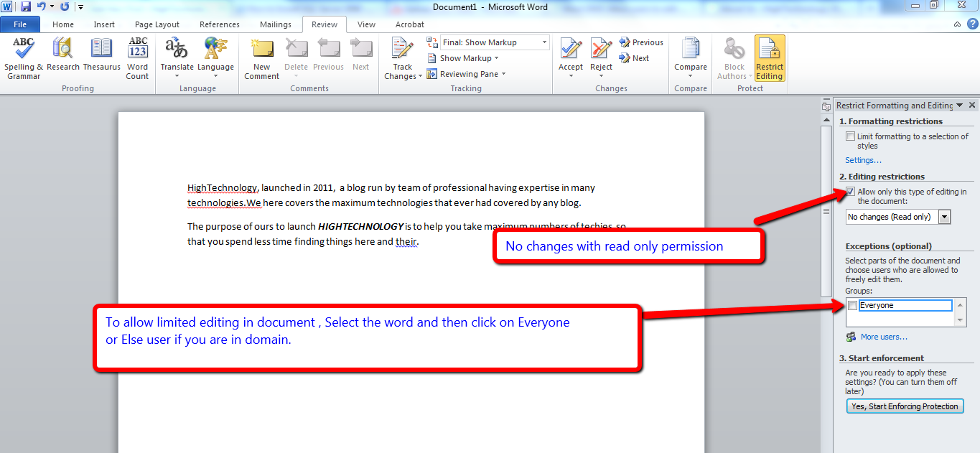Open the Compare documents tool
Image resolution: width=980 pixels, height=453 pixels.
pos(691,59)
